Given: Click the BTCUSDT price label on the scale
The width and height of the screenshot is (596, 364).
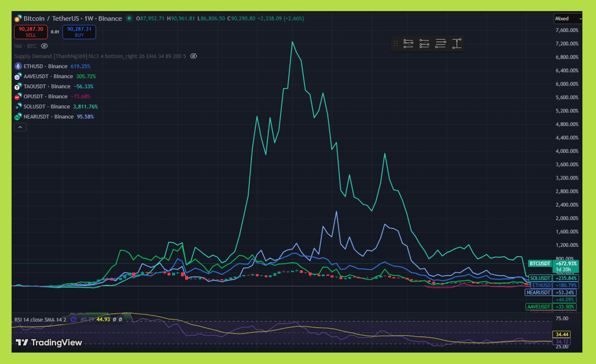Looking at the screenshot, I should tap(540, 264).
